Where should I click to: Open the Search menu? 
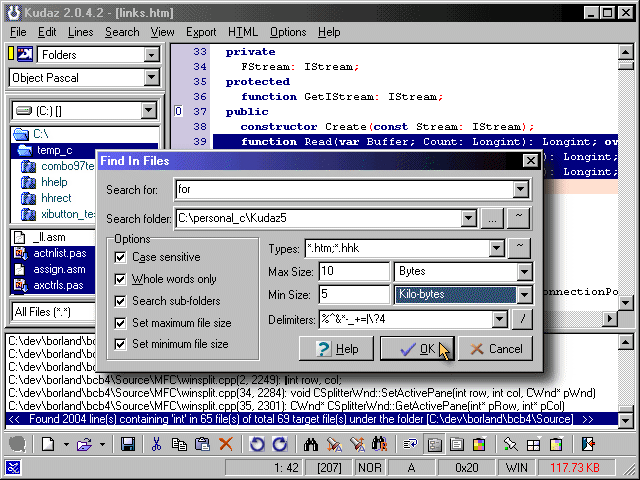pos(122,32)
